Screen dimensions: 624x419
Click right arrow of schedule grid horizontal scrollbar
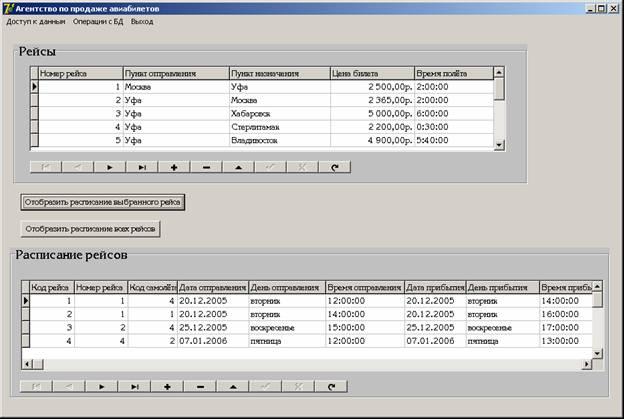[x=586, y=364]
